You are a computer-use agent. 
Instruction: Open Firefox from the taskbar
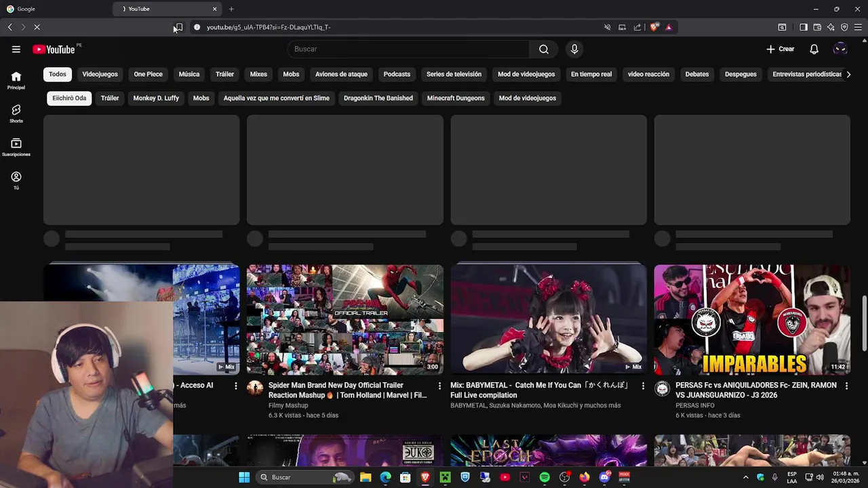(585, 477)
